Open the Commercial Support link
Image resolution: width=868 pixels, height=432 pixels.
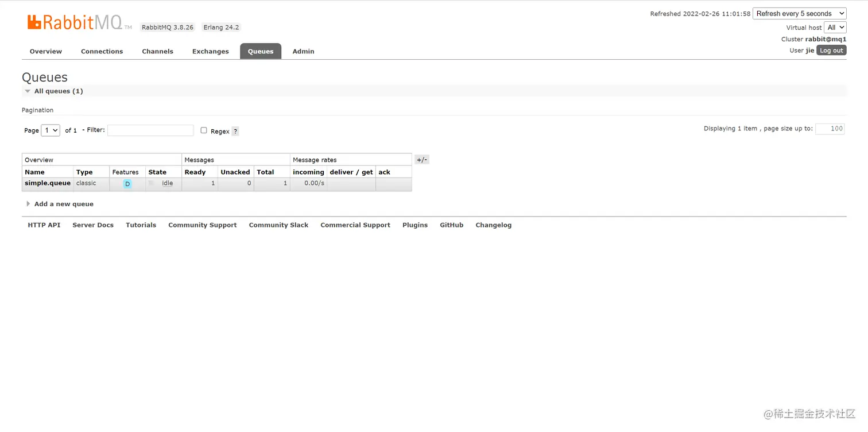tap(355, 225)
